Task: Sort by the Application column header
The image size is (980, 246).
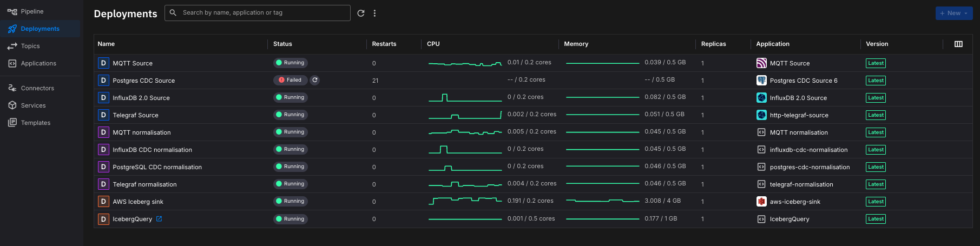Action: point(773,44)
